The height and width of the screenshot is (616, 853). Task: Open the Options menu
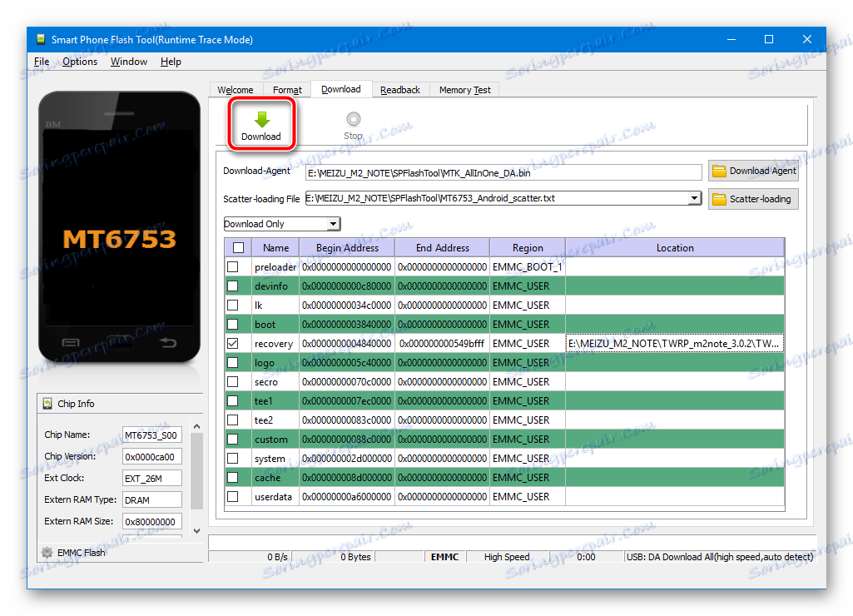[79, 62]
